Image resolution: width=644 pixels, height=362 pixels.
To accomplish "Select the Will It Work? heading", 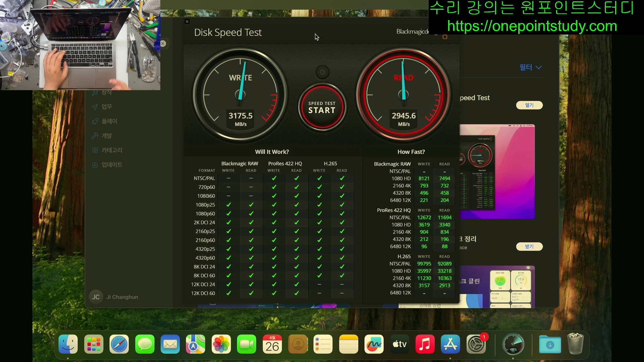I will (272, 152).
